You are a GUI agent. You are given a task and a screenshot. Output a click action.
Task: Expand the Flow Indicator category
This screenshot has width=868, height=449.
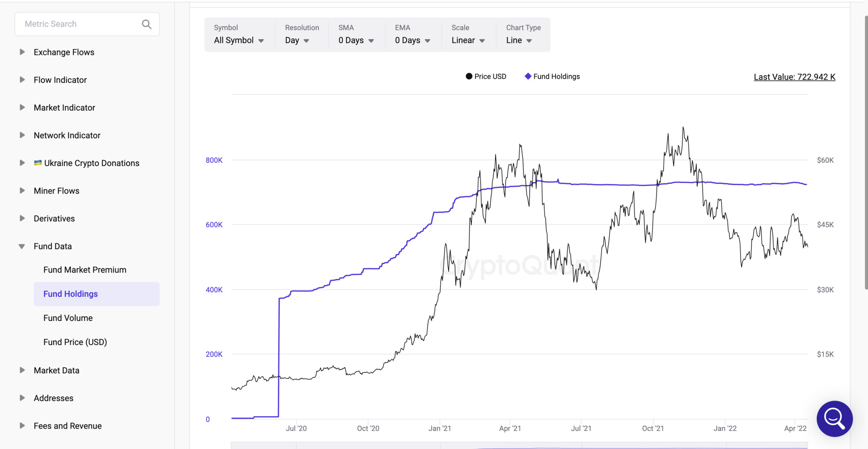tap(22, 80)
